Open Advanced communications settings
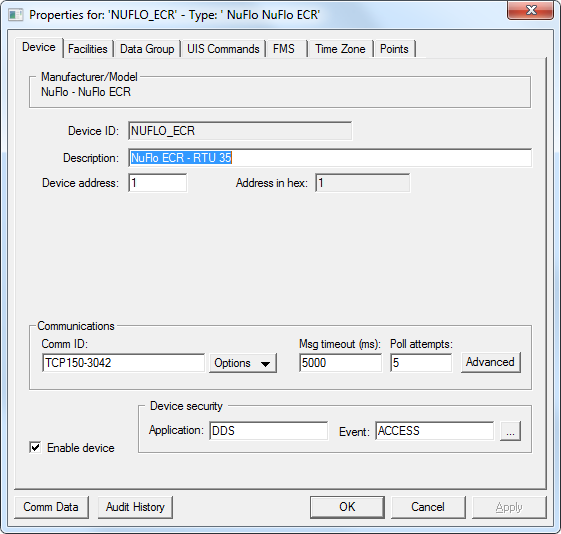Image resolution: width=561 pixels, height=534 pixels. coord(491,362)
